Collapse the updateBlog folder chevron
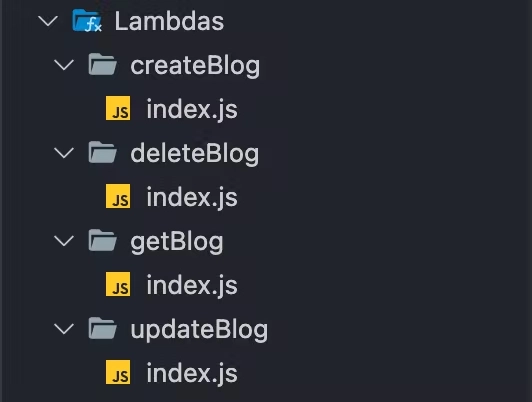The height and width of the screenshot is (402, 532). pyautogui.click(x=64, y=329)
